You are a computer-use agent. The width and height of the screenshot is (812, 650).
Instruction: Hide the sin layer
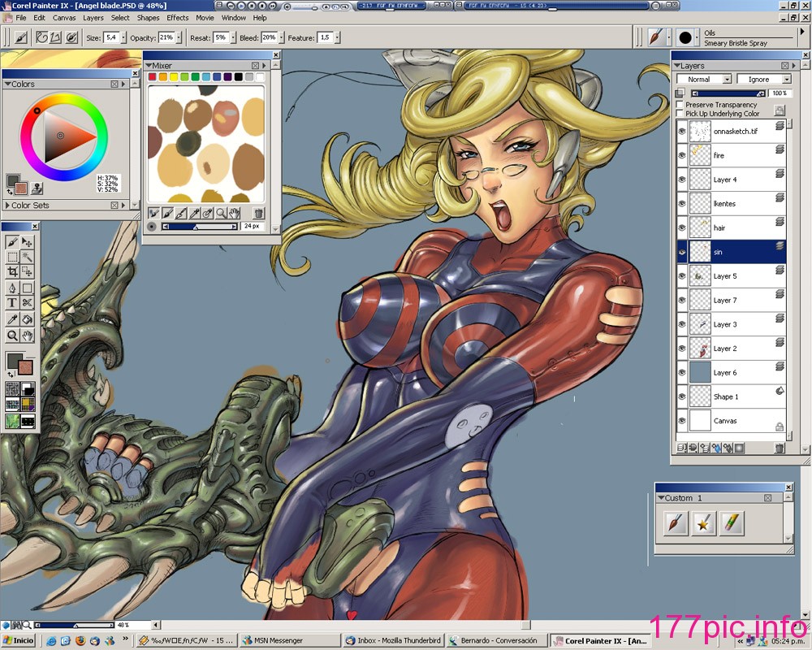click(x=682, y=252)
